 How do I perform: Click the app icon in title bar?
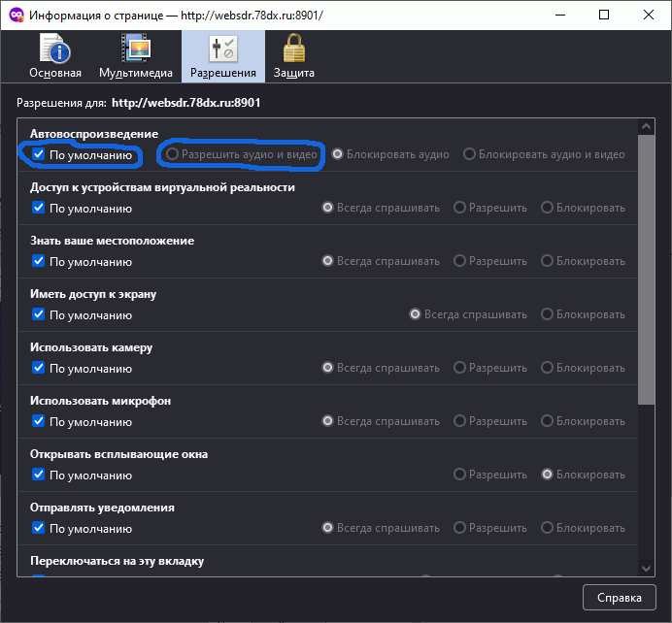(x=17, y=16)
